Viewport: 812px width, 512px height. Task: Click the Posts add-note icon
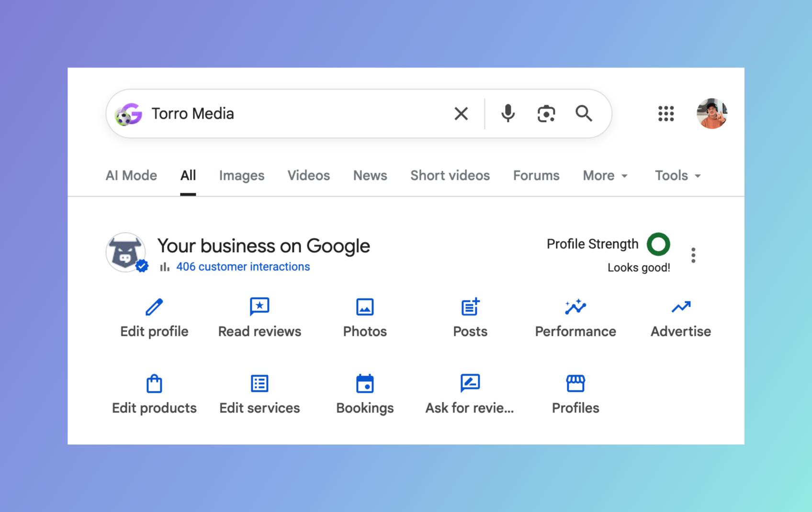coord(470,307)
